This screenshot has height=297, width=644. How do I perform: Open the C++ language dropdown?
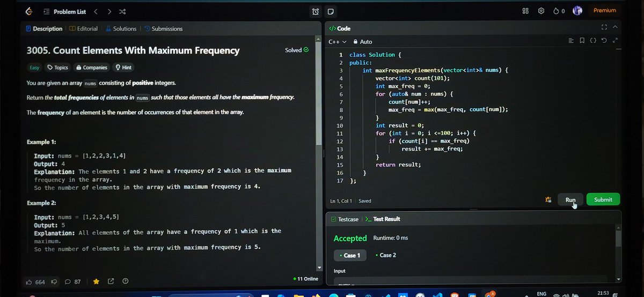tap(338, 42)
